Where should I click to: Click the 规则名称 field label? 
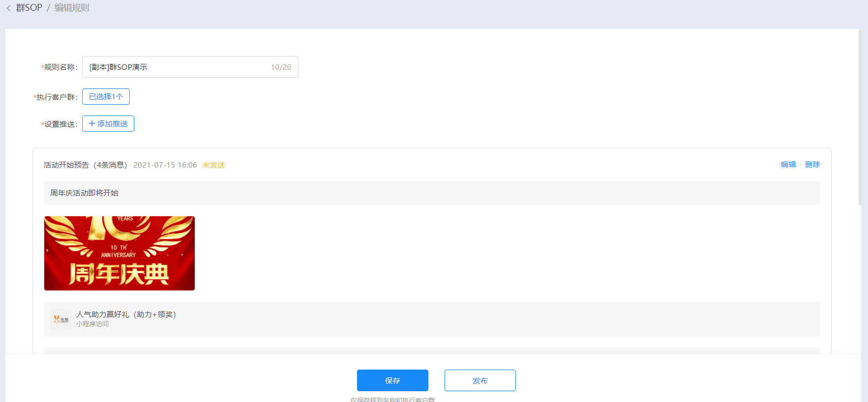point(60,67)
